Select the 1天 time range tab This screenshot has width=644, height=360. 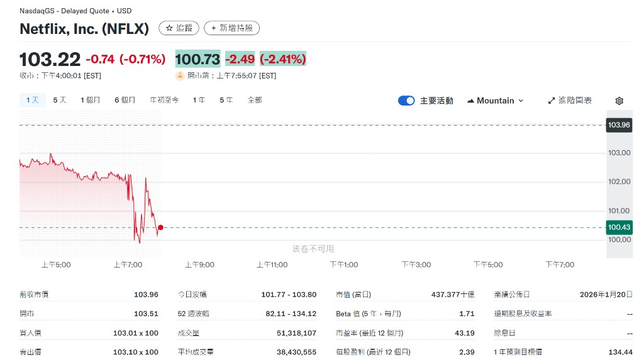click(x=32, y=100)
